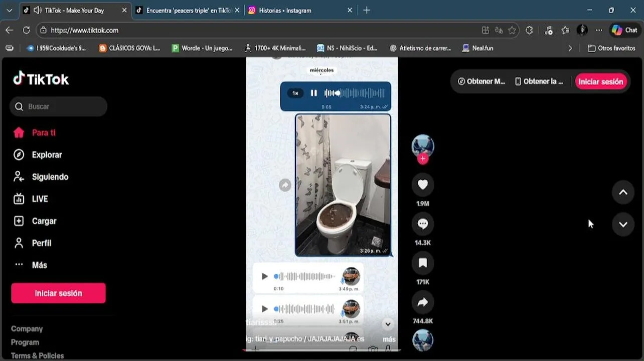Viewport: 644px width, 361px height.
Task: Click browser back arrow
Action: click(x=9, y=30)
